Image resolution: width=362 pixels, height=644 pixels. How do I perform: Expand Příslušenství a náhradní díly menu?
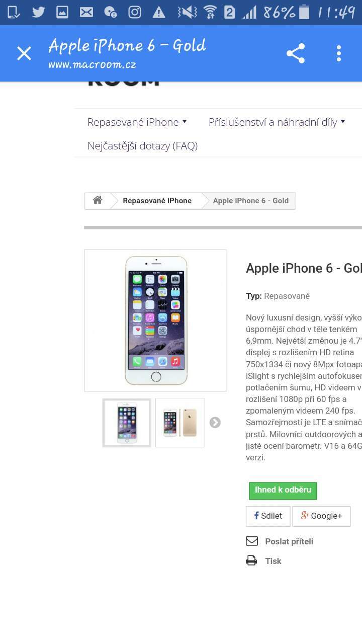[277, 122]
